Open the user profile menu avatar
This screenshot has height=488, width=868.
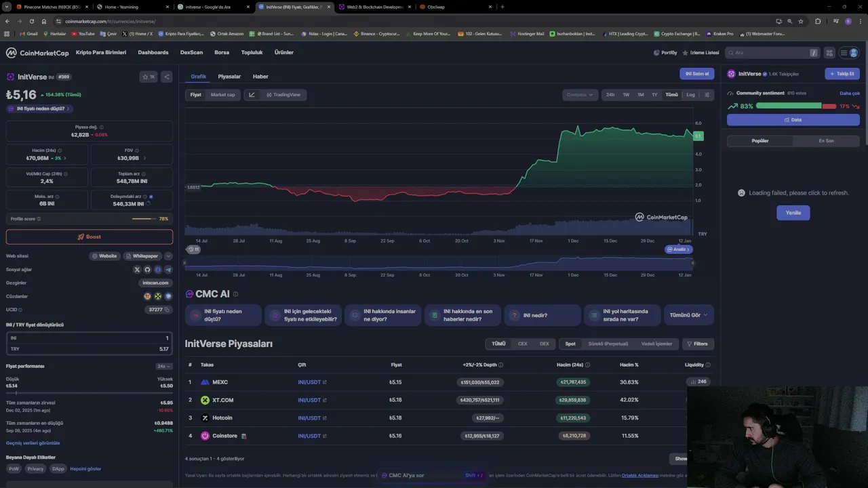pyautogui.click(x=854, y=53)
